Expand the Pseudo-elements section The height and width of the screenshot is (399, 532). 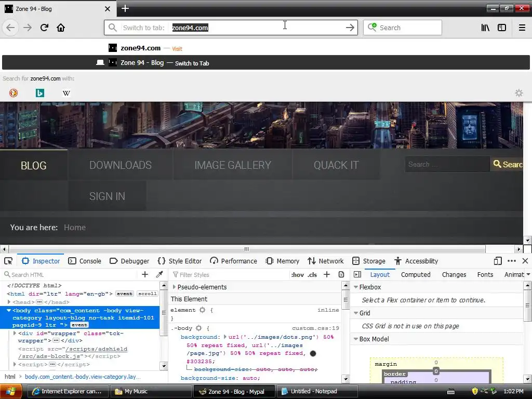point(174,287)
